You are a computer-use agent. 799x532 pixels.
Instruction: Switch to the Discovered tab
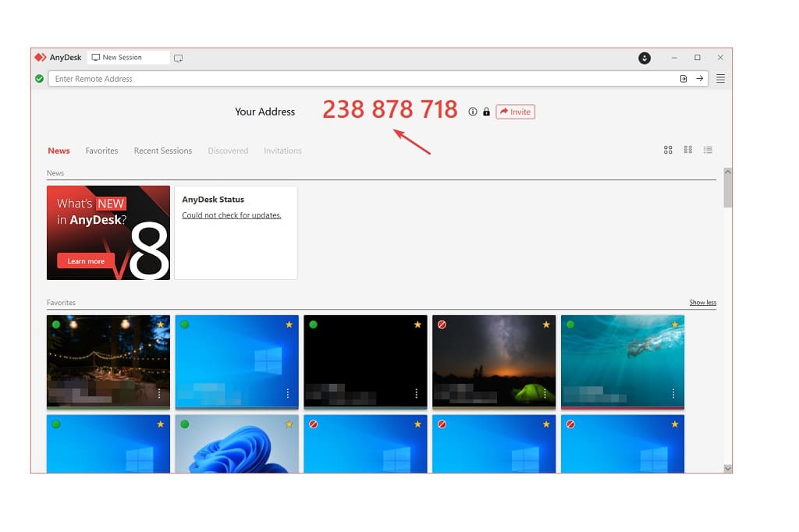coord(228,151)
